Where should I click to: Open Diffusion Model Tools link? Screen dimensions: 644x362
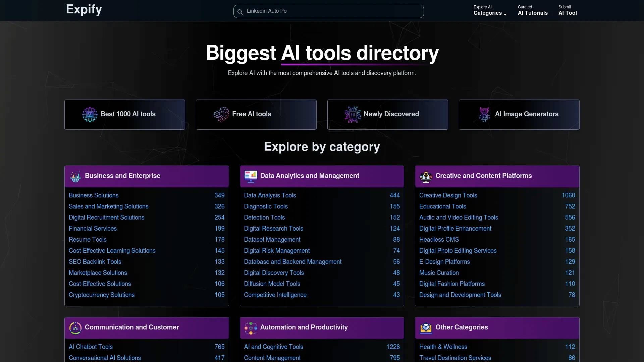tap(272, 284)
